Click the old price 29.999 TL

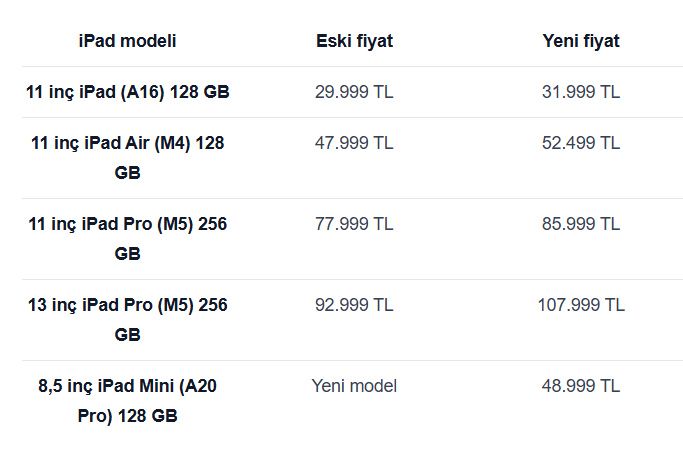[354, 92]
